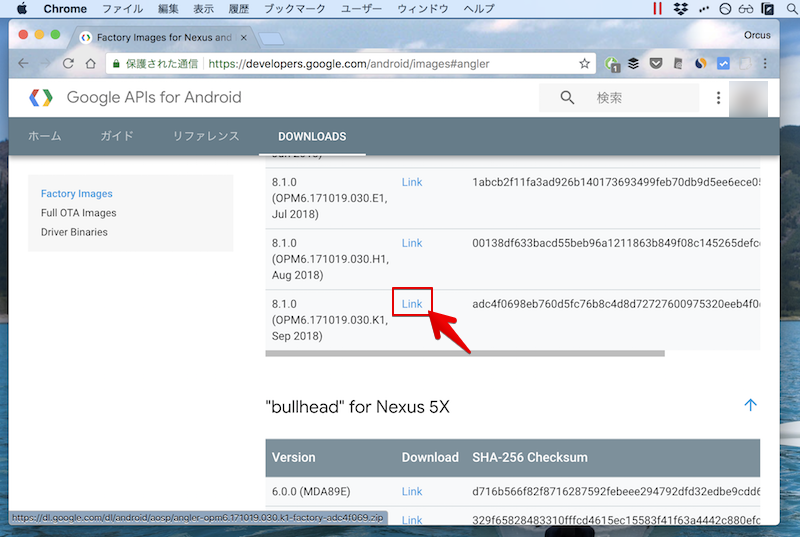Open Full OTA Images in the sidebar
The width and height of the screenshot is (800, 537).
[79, 213]
